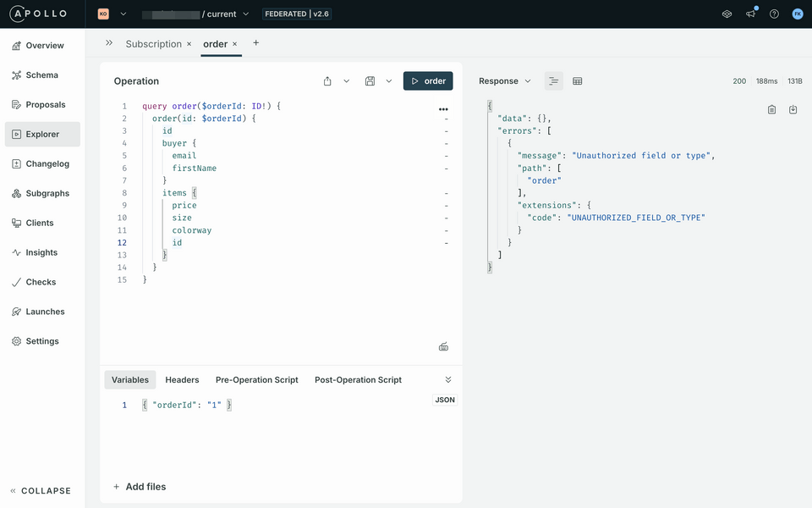Run the order operation

(428, 81)
